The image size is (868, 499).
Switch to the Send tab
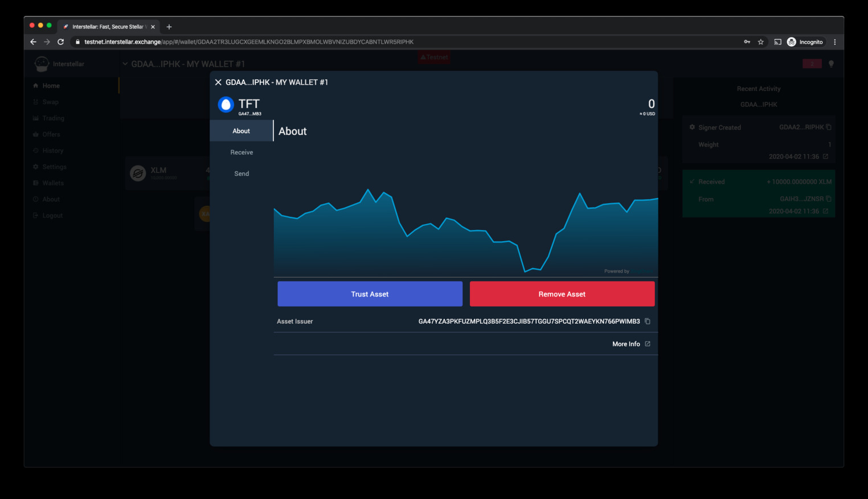click(x=241, y=174)
